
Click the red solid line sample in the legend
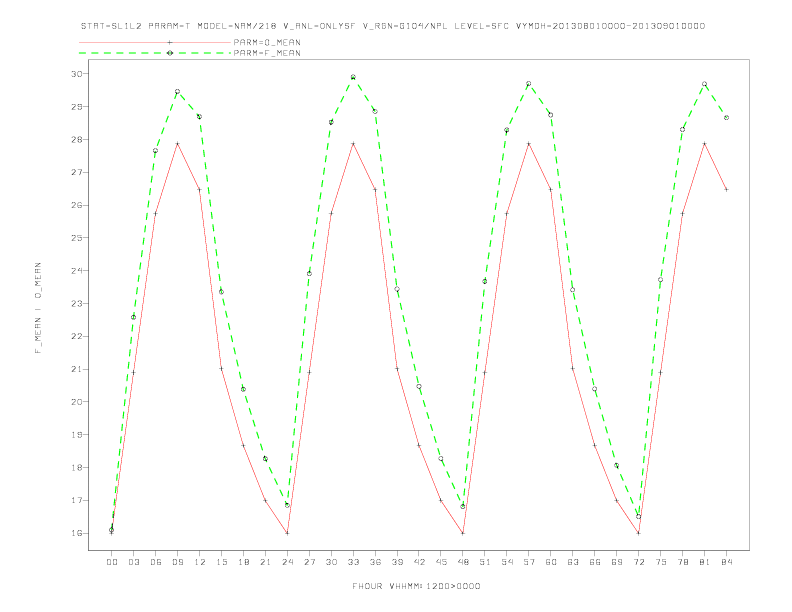pos(155,42)
